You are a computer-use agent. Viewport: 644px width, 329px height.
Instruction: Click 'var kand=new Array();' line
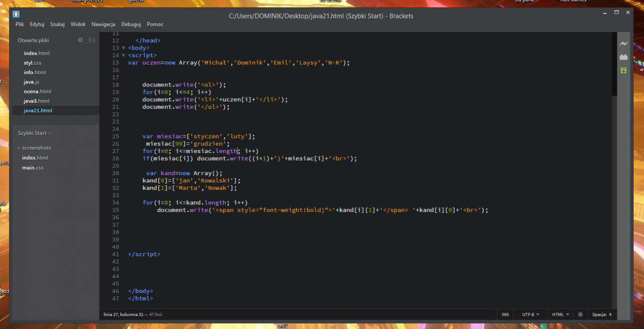[x=184, y=173]
